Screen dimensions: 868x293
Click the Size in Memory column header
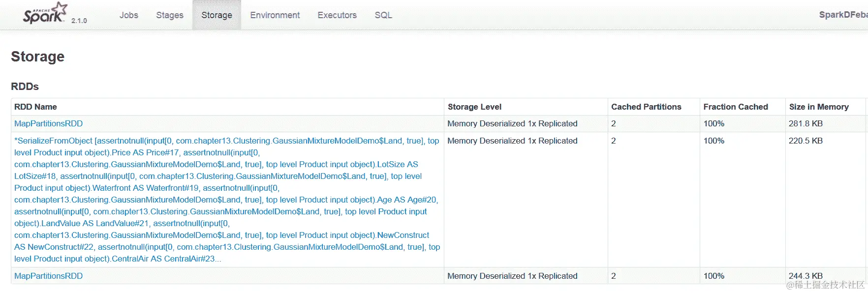pyautogui.click(x=819, y=107)
